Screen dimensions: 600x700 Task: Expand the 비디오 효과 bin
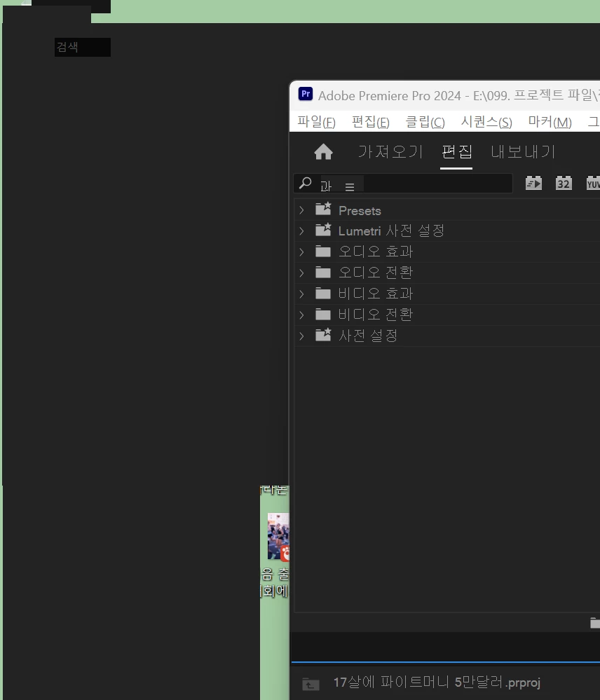(x=302, y=294)
